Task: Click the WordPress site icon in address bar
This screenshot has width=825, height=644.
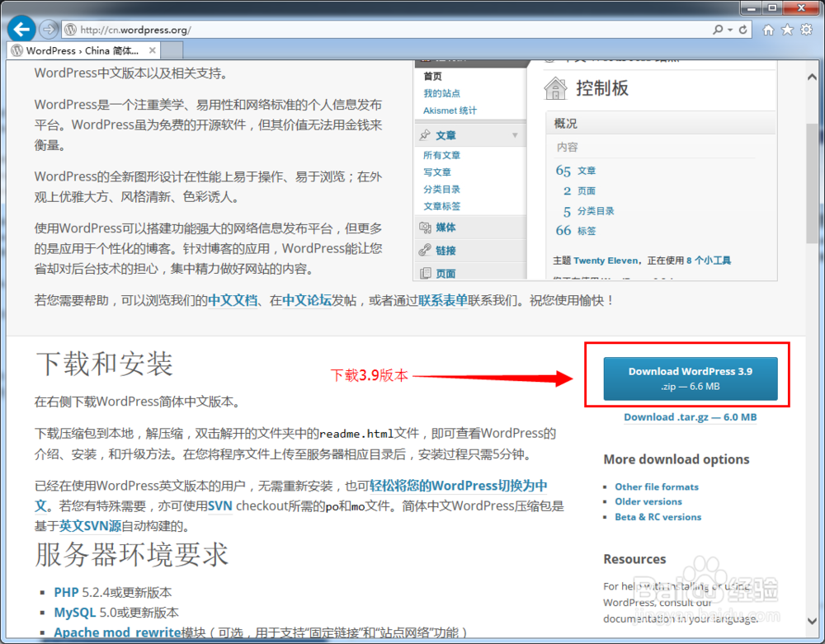Action: pyautogui.click(x=70, y=30)
